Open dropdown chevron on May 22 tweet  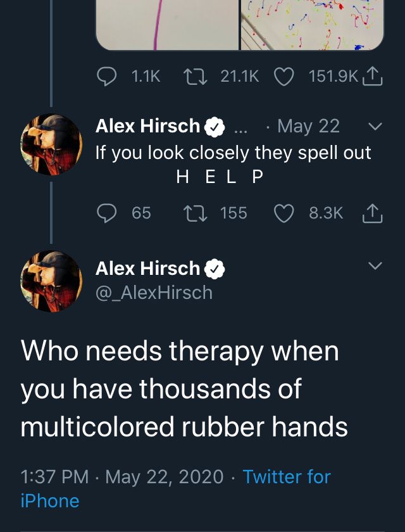375,127
